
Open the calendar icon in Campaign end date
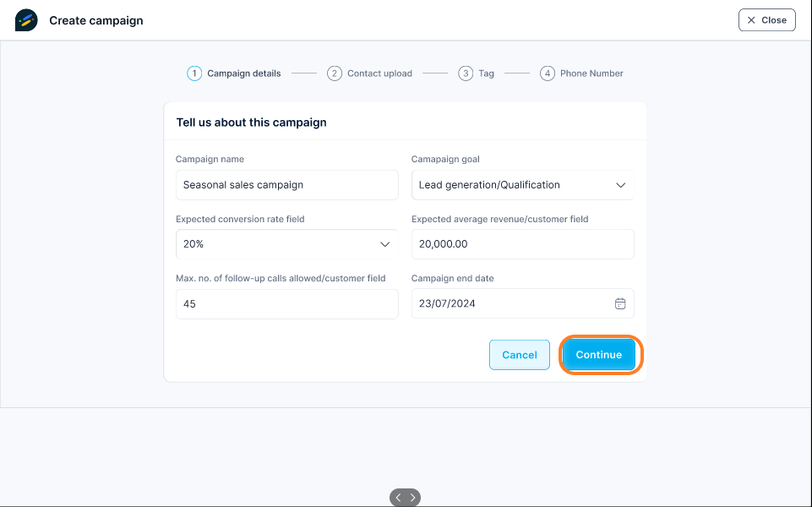[x=620, y=303]
